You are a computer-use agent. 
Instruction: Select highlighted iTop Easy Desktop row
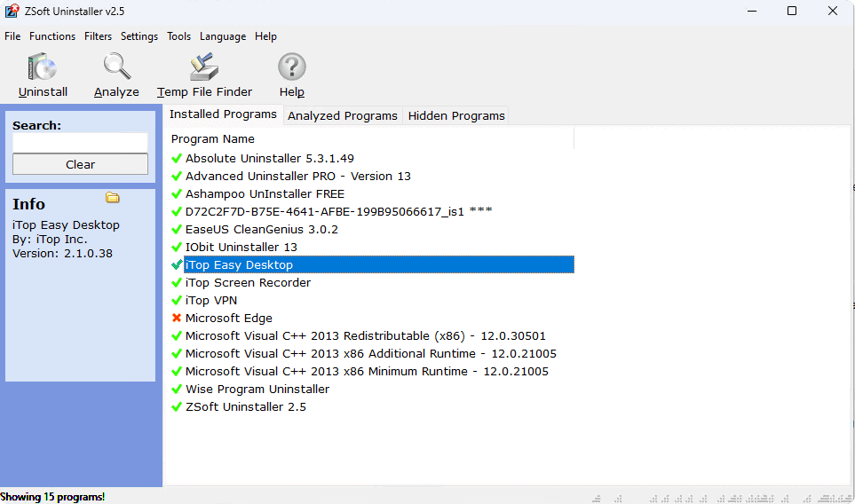point(379,264)
